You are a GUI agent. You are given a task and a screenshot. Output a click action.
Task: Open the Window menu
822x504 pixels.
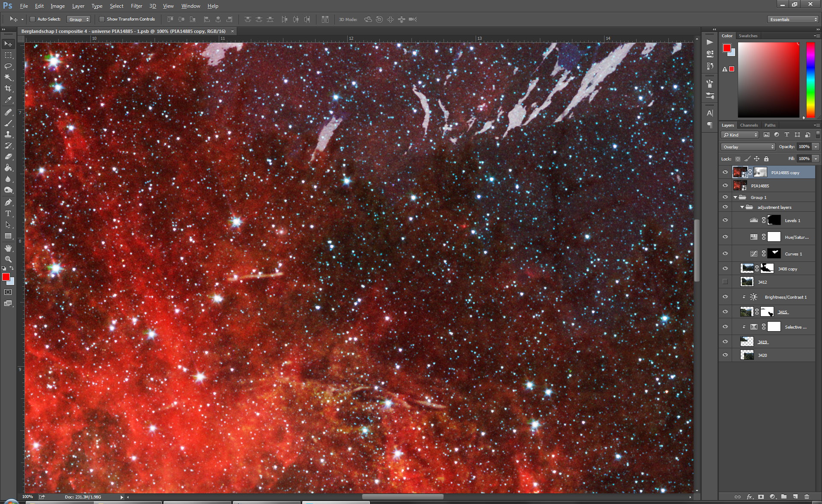click(191, 6)
